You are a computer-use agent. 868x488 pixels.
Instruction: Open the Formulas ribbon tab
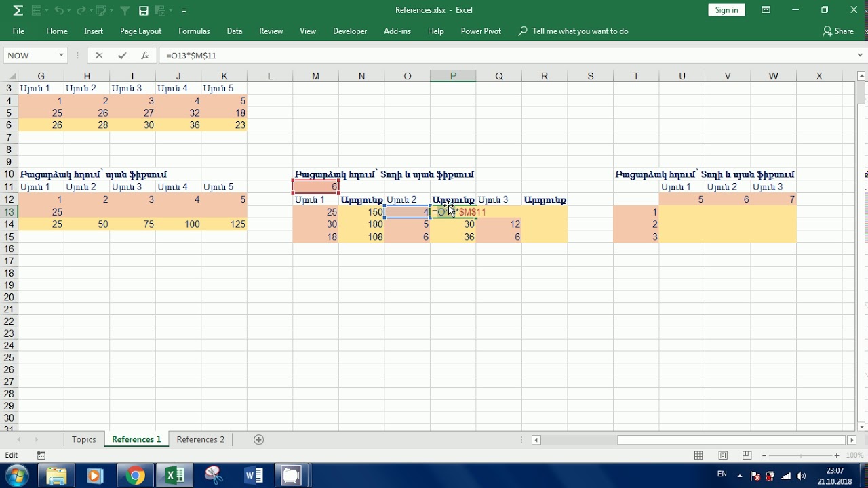click(x=194, y=31)
